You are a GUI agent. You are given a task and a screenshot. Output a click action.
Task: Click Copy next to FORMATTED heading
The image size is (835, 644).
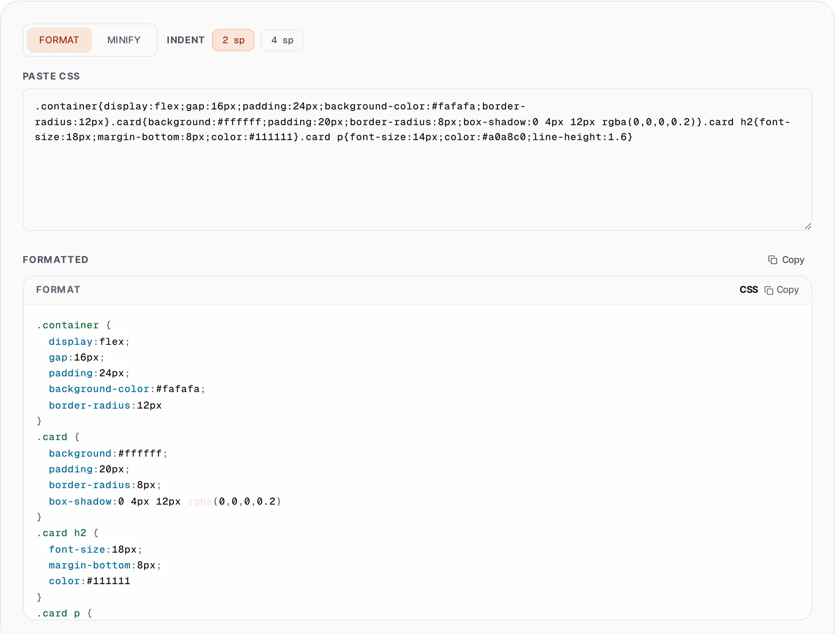pos(786,260)
